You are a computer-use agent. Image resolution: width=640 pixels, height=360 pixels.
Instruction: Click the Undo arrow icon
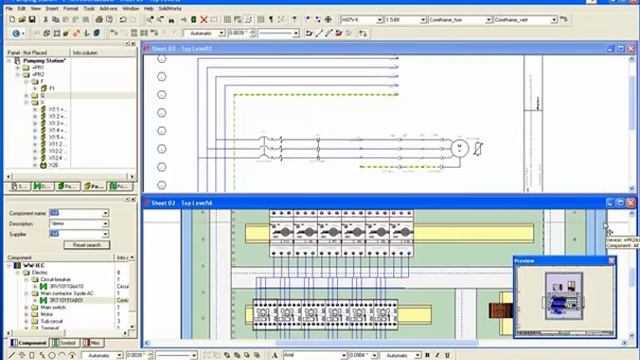(x=123, y=20)
